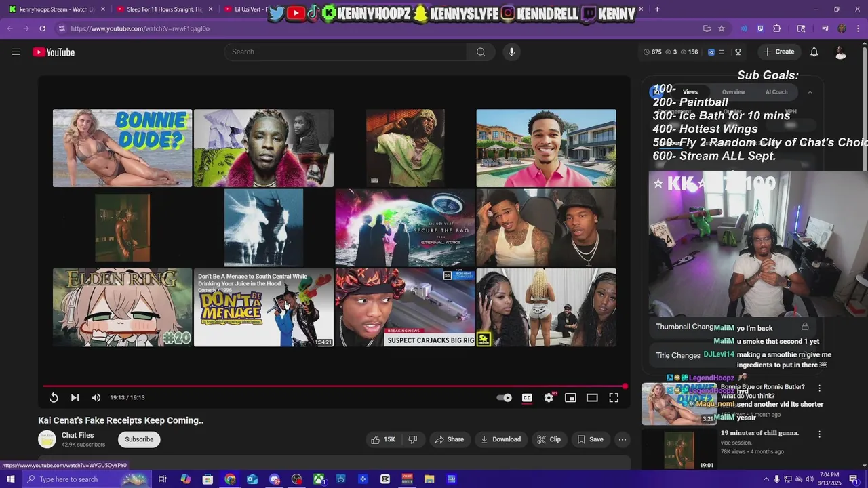Open the 19 minutes of chill gunna sidebar video
The width and height of the screenshot is (868, 488).
(x=759, y=433)
